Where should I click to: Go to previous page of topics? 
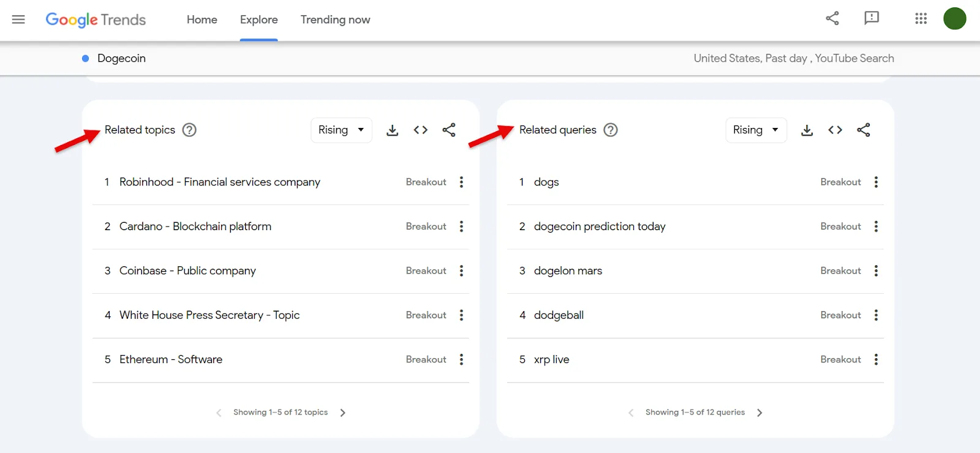coord(219,413)
